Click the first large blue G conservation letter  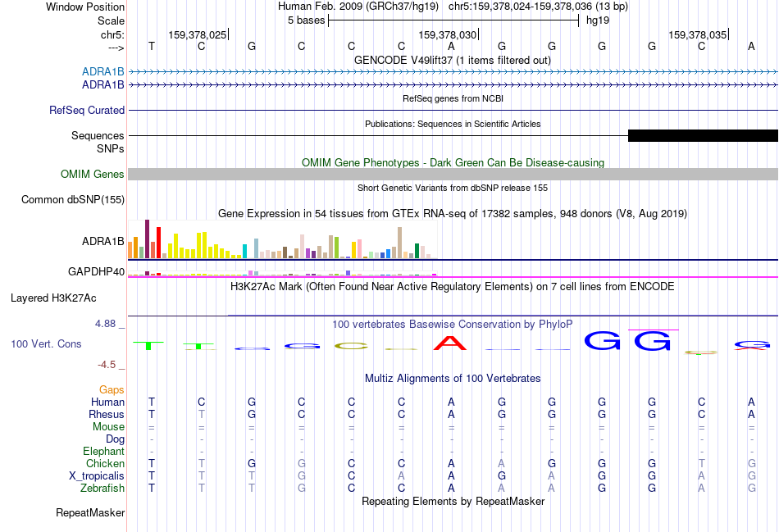pyautogui.click(x=602, y=341)
